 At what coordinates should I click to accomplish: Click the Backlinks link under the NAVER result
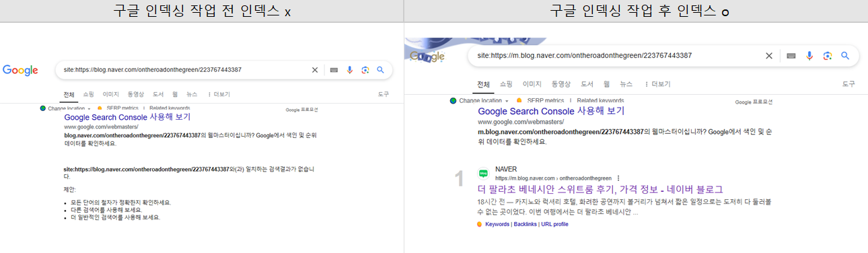[x=525, y=224]
